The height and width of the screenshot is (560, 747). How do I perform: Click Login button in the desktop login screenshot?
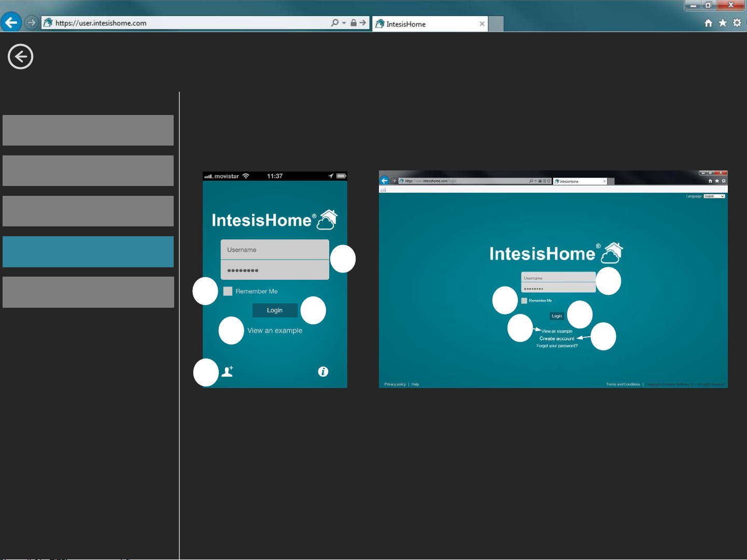(557, 316)
